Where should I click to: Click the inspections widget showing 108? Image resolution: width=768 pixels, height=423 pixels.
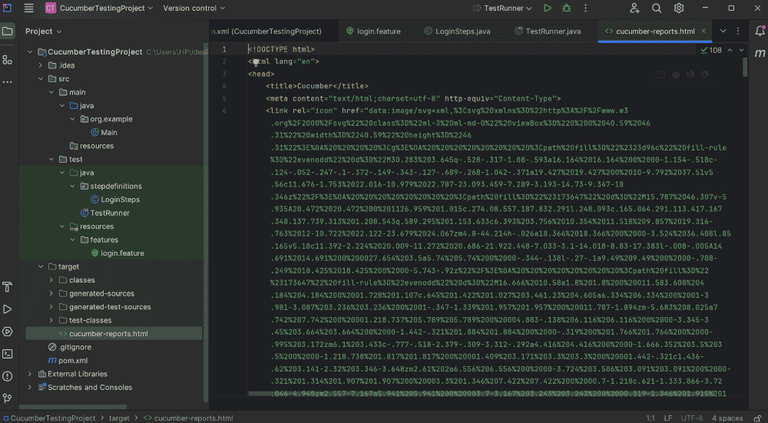(x=711, y=50)
